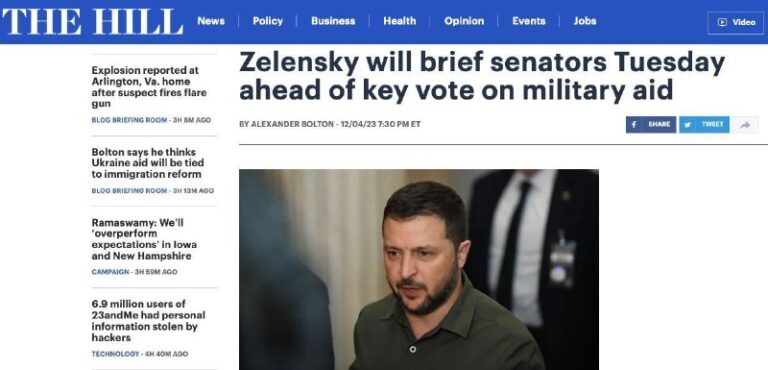Go to Business section
The width and height of the screenshot is (768, 370).
[333, 21]
